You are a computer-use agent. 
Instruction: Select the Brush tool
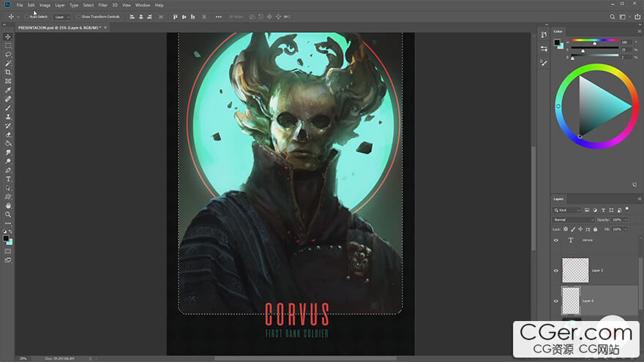pos(8,108)
